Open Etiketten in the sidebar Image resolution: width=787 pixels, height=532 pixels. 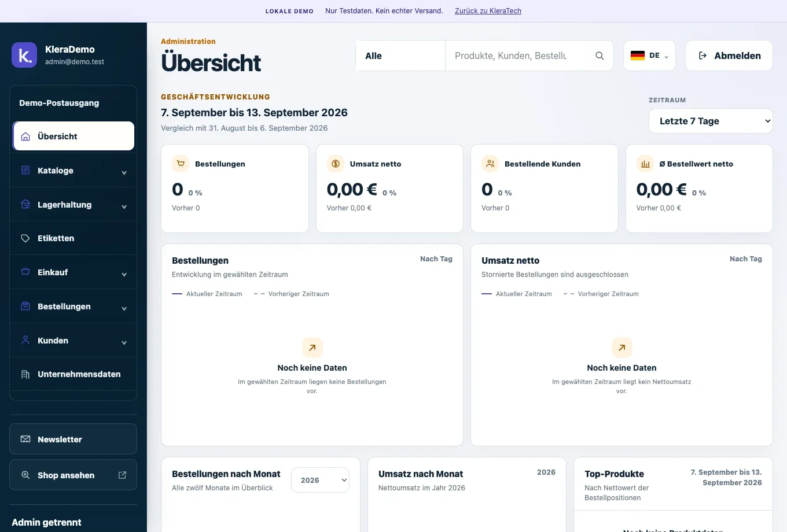tap(73, 238)
